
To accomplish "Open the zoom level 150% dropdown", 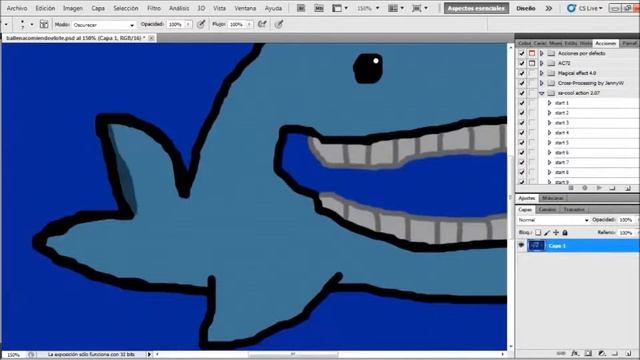I will (368, 8).
